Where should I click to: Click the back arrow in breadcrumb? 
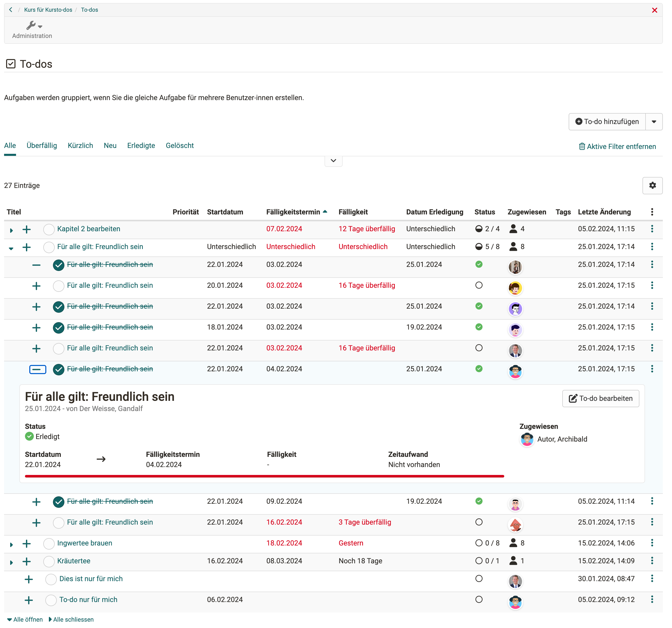[x=11, y=10]
